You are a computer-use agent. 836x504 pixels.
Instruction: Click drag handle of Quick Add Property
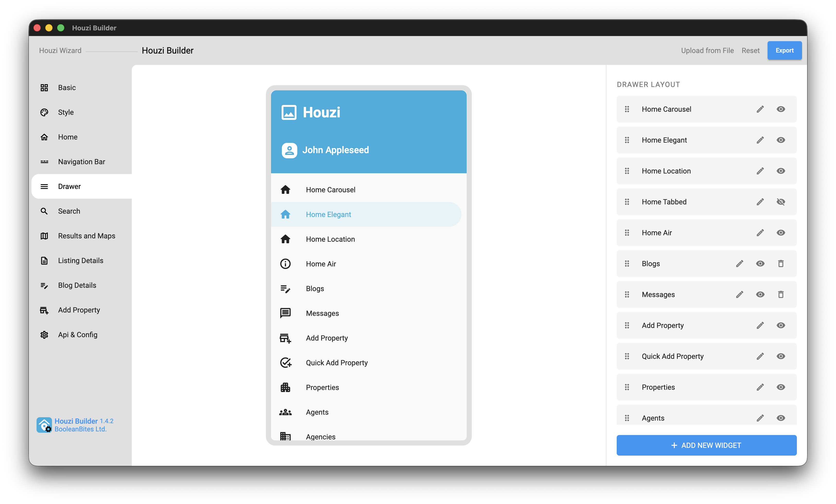627,356
